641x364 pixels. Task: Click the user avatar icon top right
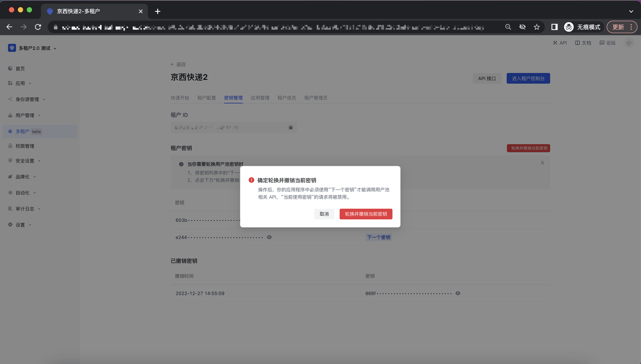click(629, 43)
